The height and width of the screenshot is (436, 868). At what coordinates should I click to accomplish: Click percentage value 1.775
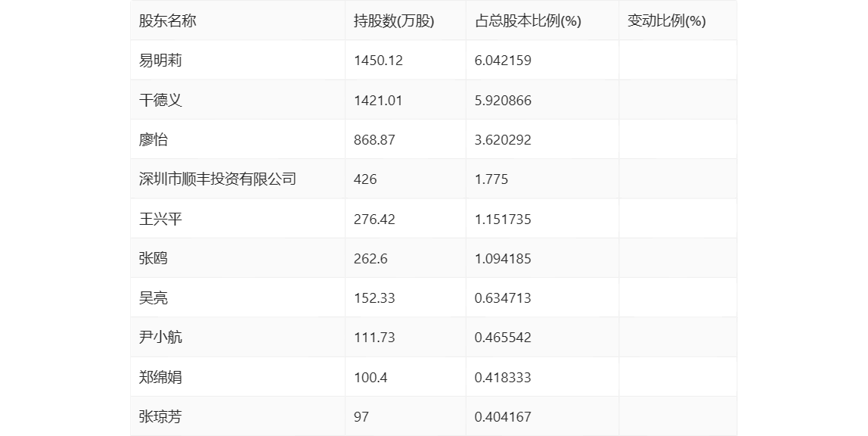491,179
